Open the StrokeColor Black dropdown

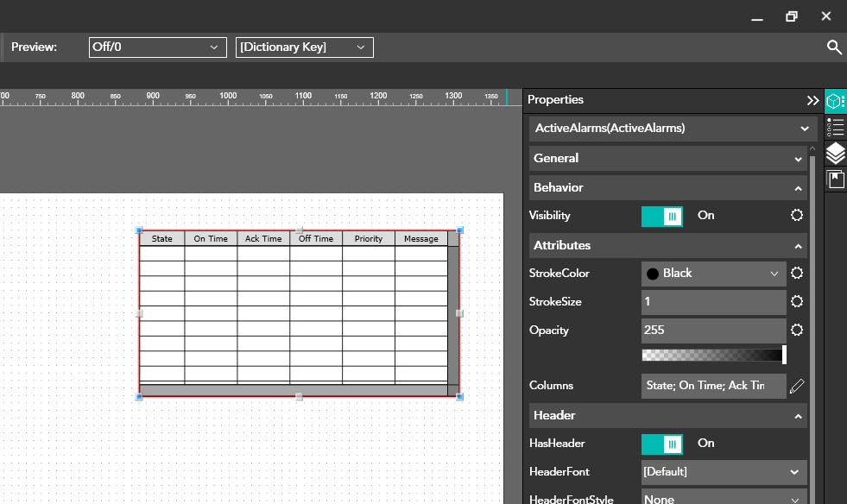pyautogui.click(x=713, y=274)
